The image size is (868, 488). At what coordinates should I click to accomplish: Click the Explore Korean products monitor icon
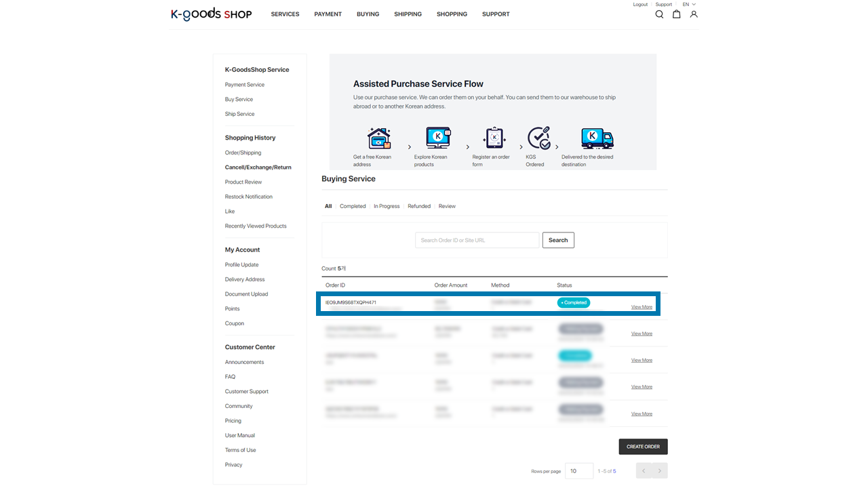(x=438, y=138)
